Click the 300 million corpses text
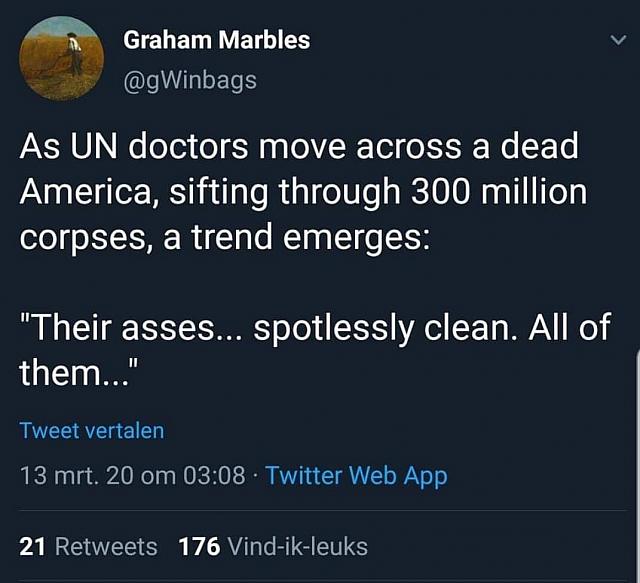 click(x=499, y=192)
